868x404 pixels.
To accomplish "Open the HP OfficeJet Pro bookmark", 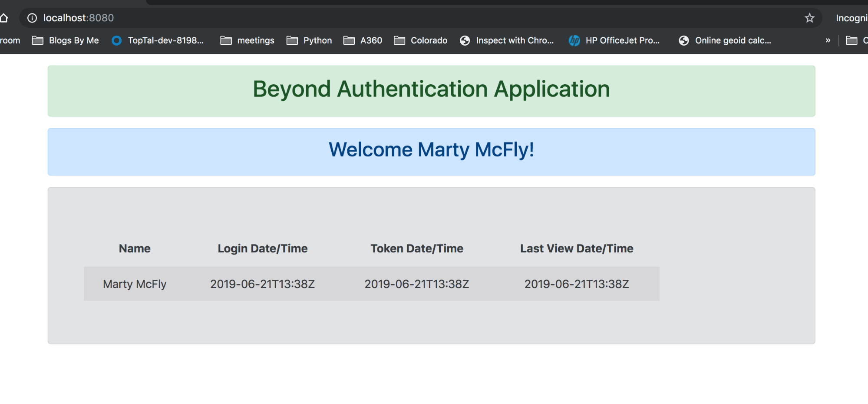I will pyautogui.click(x=614, y=40).
